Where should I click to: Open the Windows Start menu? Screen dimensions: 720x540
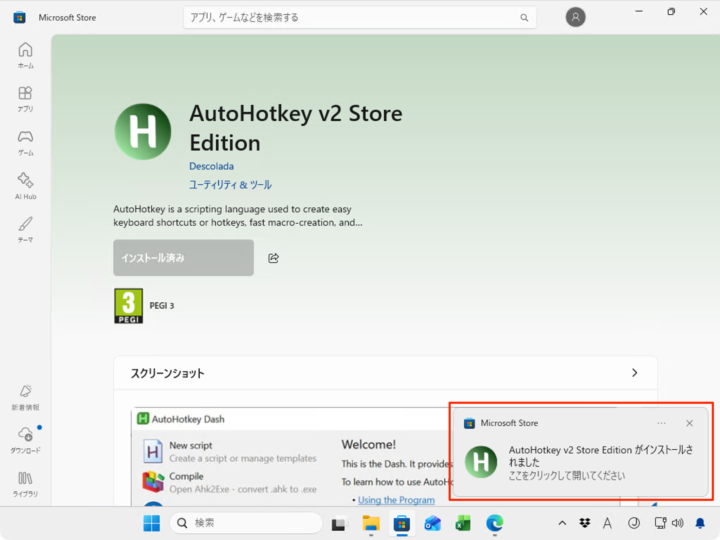[x=151, y=523]
